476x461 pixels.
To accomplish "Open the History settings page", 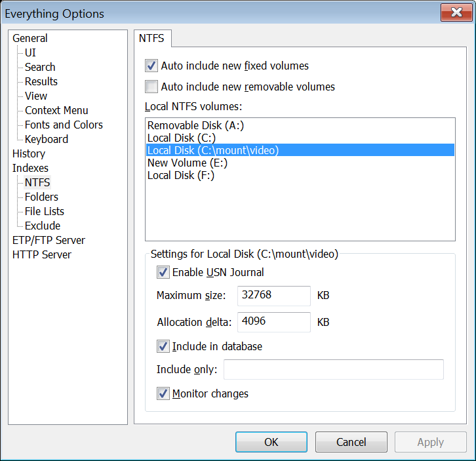I will (x=29, y=153).
